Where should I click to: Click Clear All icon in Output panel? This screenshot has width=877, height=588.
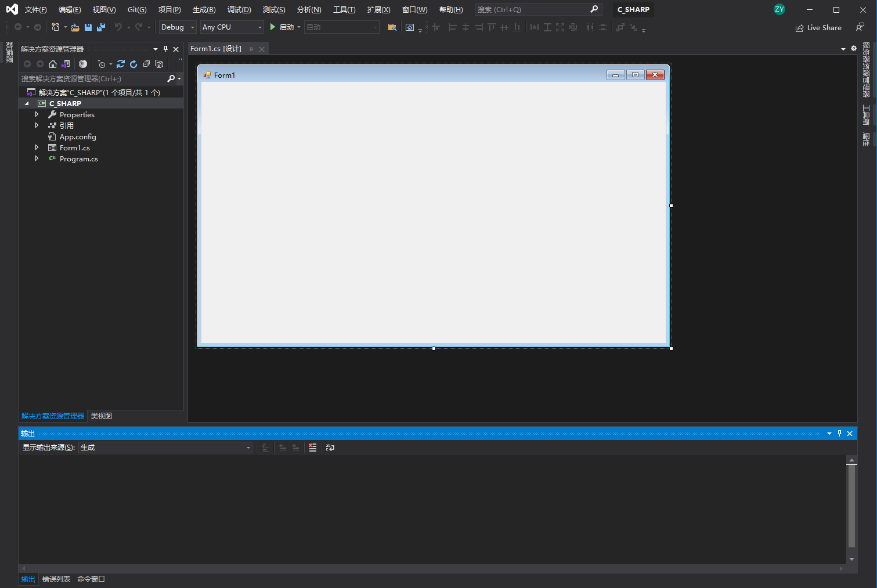[x=312, y=448]
